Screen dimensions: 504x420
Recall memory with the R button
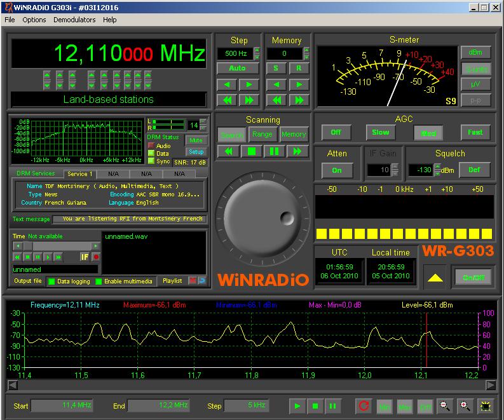tap(299, 68)
